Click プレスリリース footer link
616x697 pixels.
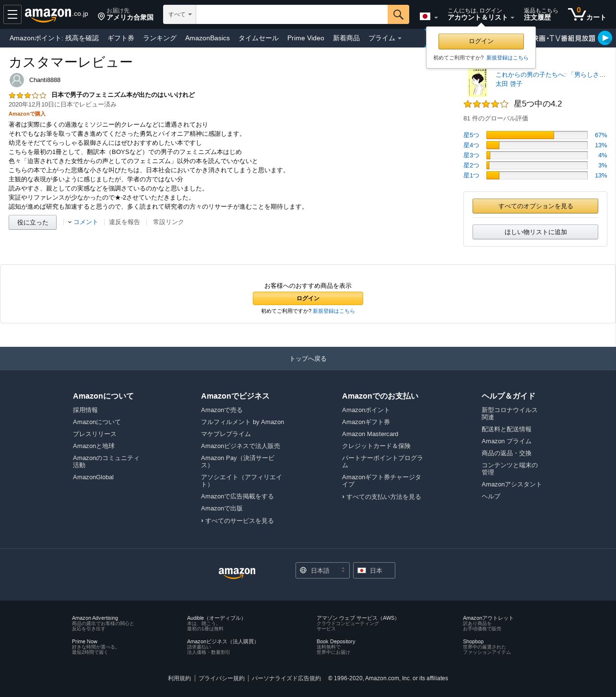95,434
